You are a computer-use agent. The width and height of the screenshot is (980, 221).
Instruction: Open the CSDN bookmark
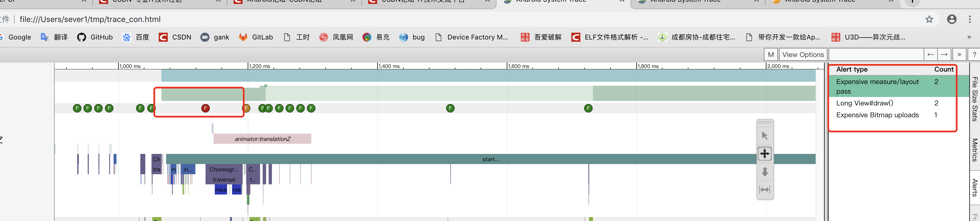175,37
